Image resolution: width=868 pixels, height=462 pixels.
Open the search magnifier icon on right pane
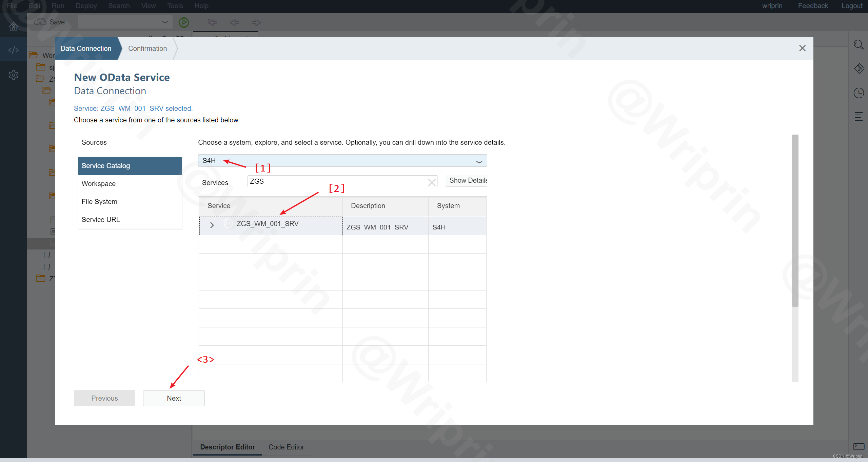click(x=859, y=44)
